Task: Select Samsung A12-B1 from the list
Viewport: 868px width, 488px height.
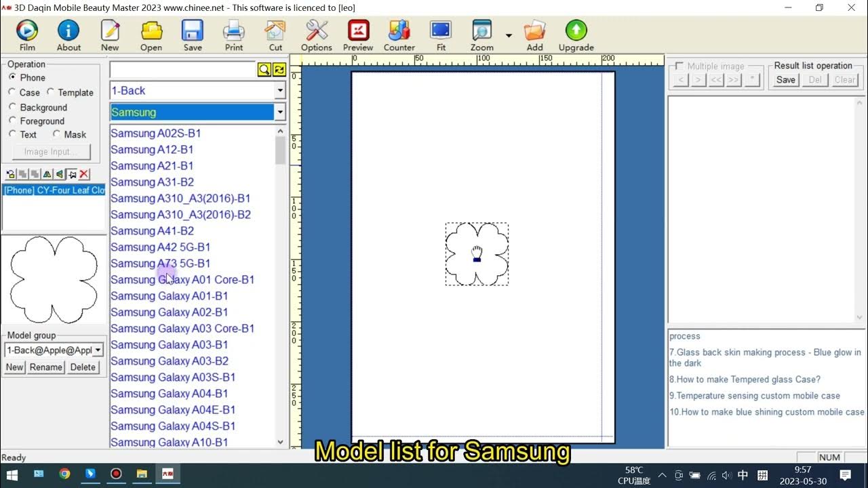Action: [152, 150]
